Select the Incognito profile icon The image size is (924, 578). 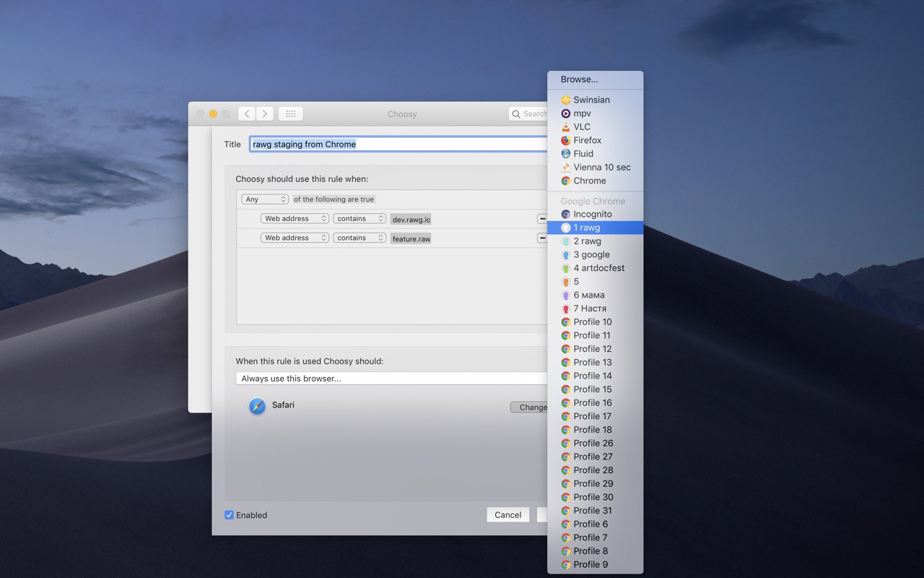point(566,215)
